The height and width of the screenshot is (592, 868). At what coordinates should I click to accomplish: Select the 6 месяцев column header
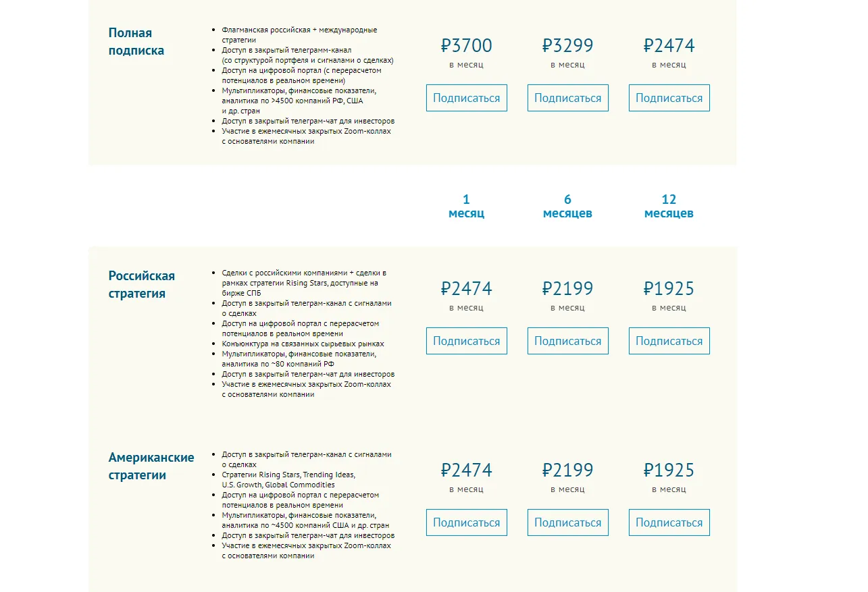(567, 206)
